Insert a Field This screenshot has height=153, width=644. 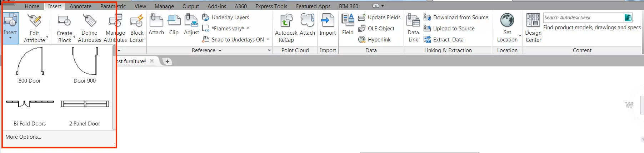point(348,24)
